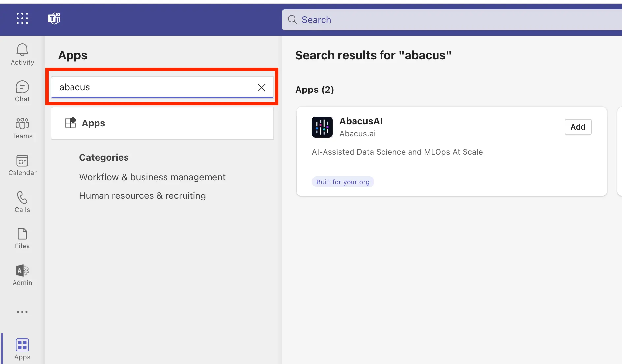The height and width of the screenshot is (364, 622).
Task: Expand the Workflow & business management category
Action: (152, 177)
